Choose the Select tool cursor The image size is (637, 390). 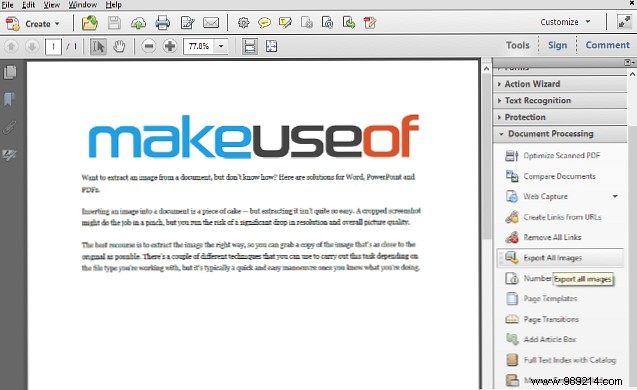tap(98, 46)
